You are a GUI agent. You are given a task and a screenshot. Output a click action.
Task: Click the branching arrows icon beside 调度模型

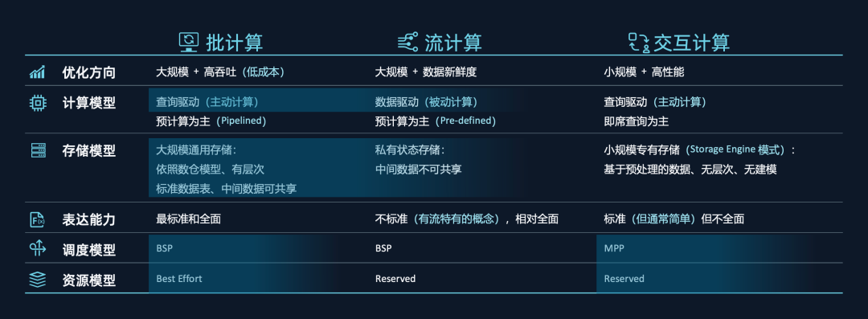[37, 249]
